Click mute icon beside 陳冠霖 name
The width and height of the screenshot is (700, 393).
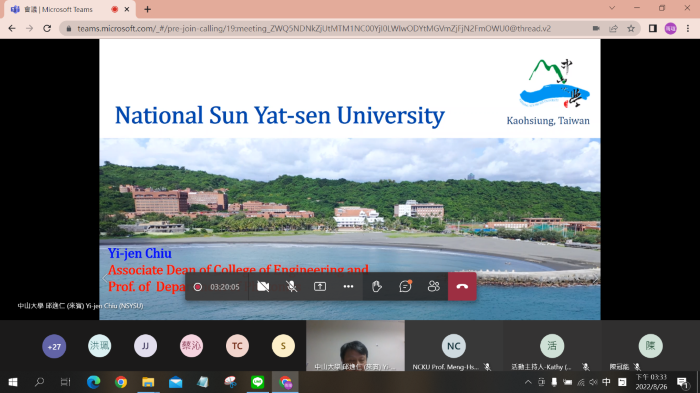point(637,367)
